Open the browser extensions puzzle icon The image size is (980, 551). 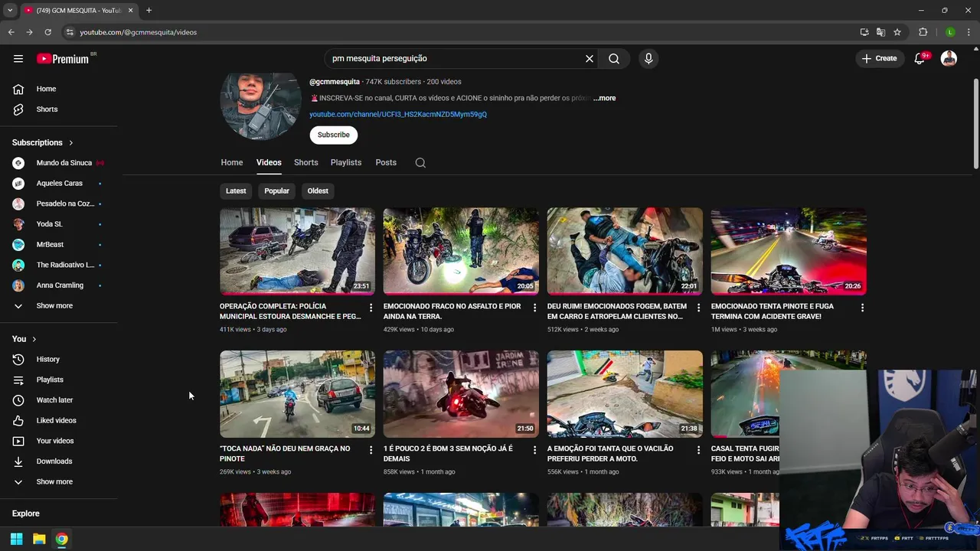(x=923, y=32)
